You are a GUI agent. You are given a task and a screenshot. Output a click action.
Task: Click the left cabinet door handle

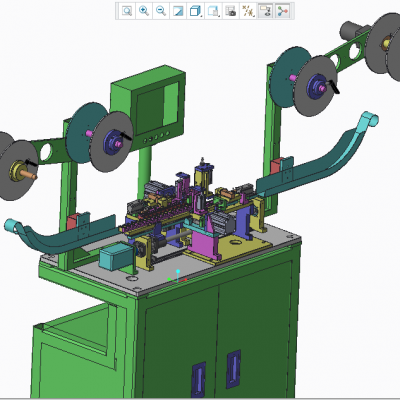coord(198,380)
